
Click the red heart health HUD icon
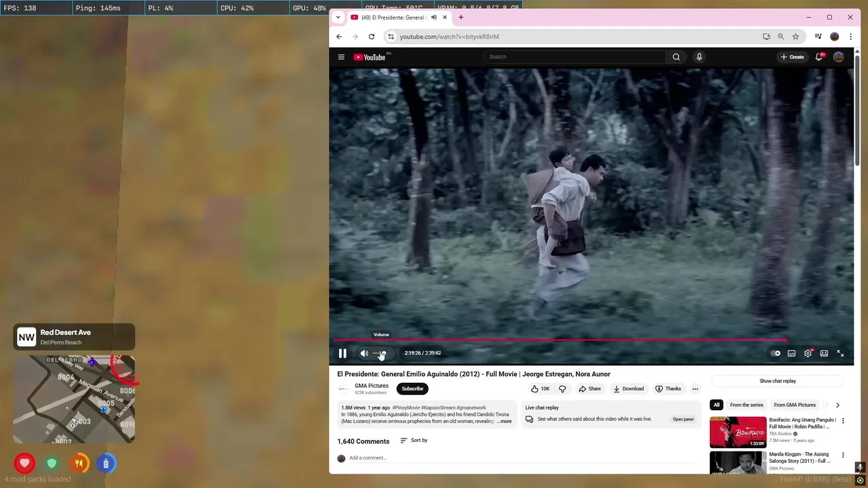pos(24,464)
